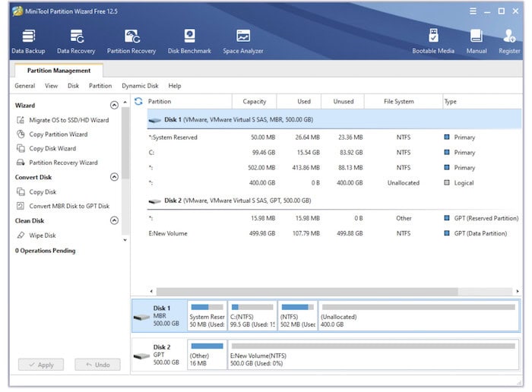Select the 502.00 MB NTFS partition row

point(334,168)
